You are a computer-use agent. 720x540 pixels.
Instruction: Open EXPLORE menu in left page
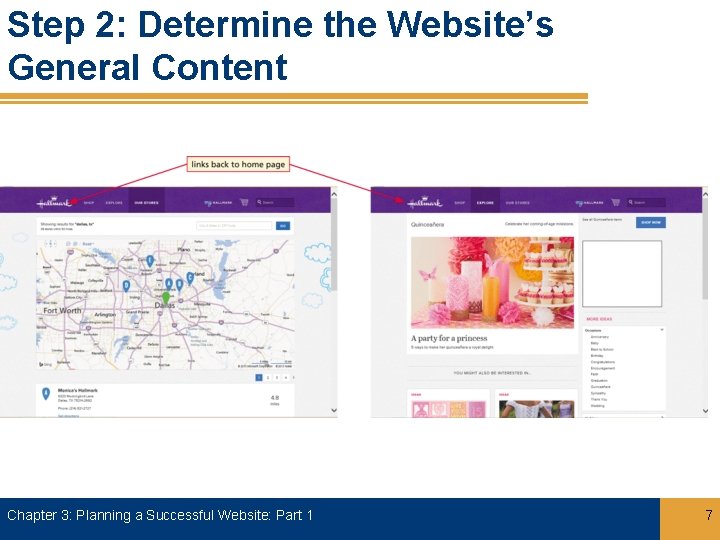coord(114,202)
